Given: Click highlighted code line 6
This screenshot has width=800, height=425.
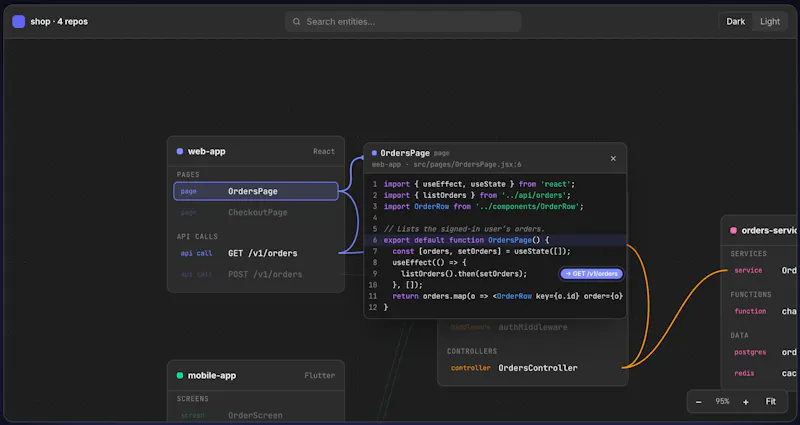Looking at the screenshot, I should [x=495, y=240].
